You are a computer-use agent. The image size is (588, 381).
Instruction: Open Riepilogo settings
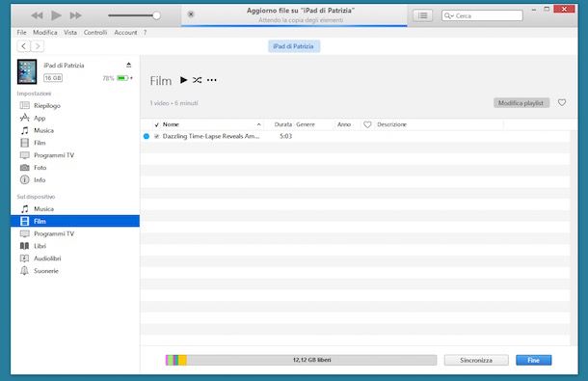click(x=47, y=106)
